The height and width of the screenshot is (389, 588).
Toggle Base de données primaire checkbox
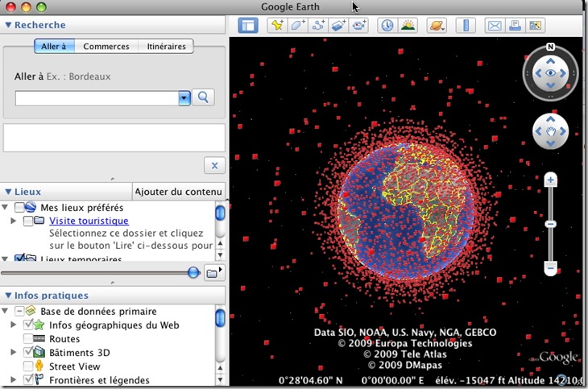coord(19,311)
